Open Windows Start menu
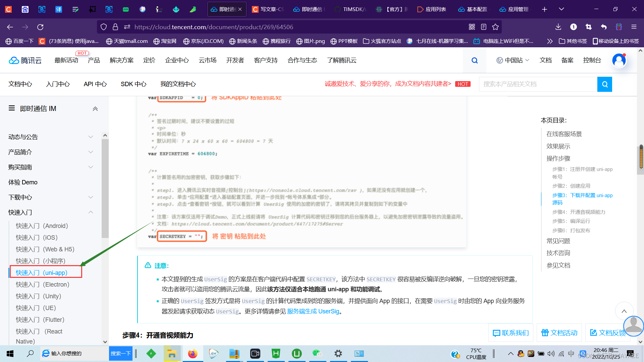 coord(10,353)
